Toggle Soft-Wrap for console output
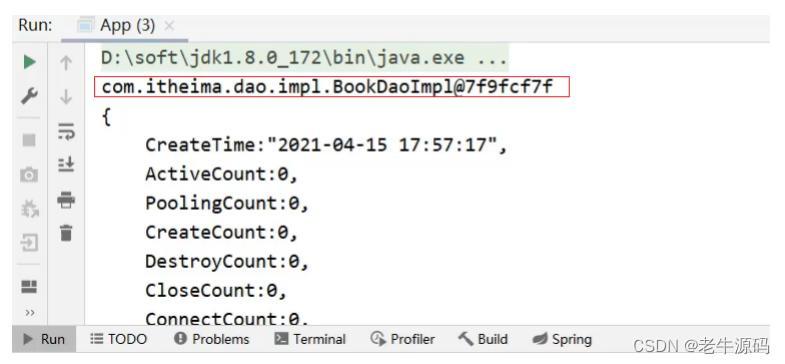 click(66, 131)
